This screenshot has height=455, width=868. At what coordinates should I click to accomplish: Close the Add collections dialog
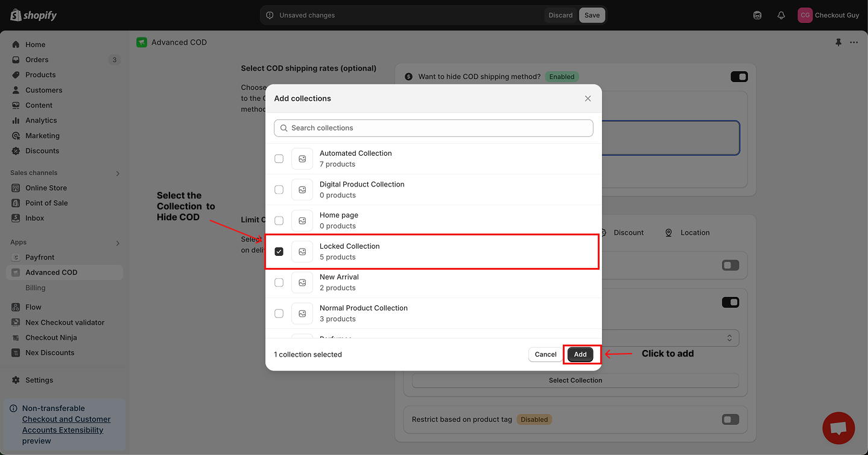pos(588,98)
